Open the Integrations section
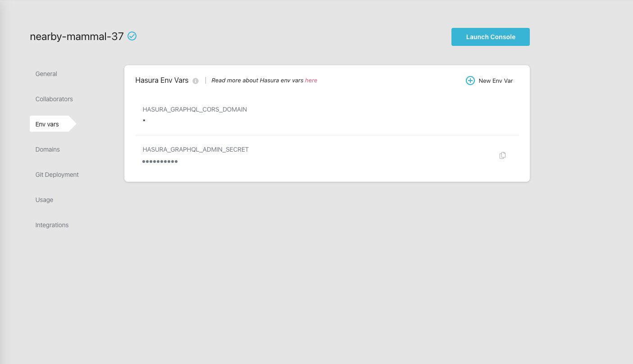This screenshot has height=364, width=633. [x=52, y=225]
